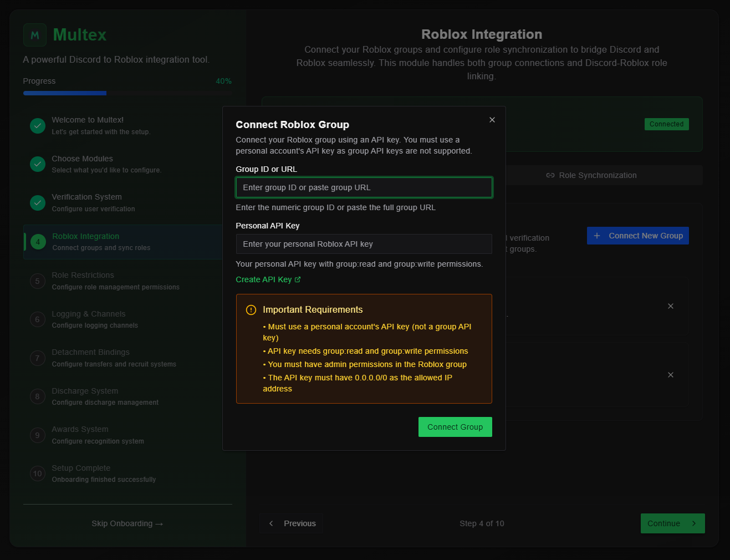The image size is (730, 560).
Task: Open the Logging & Channels step
Action: pos(127,319)
